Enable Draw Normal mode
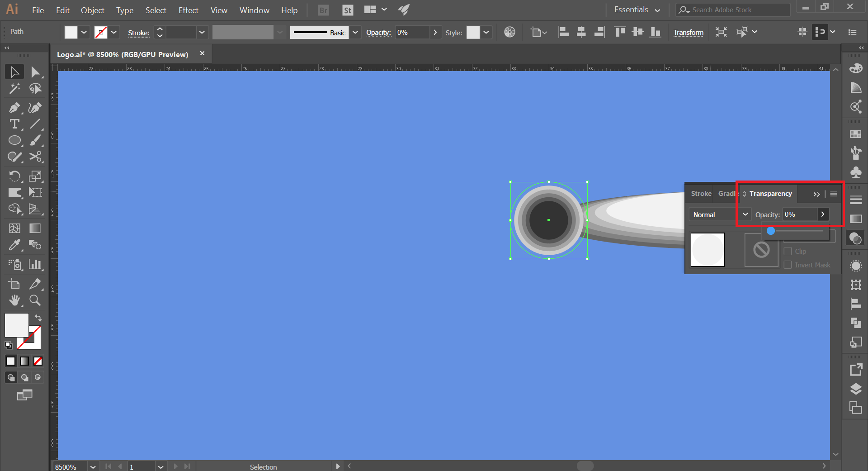868x471 pixels. [11, 377]
